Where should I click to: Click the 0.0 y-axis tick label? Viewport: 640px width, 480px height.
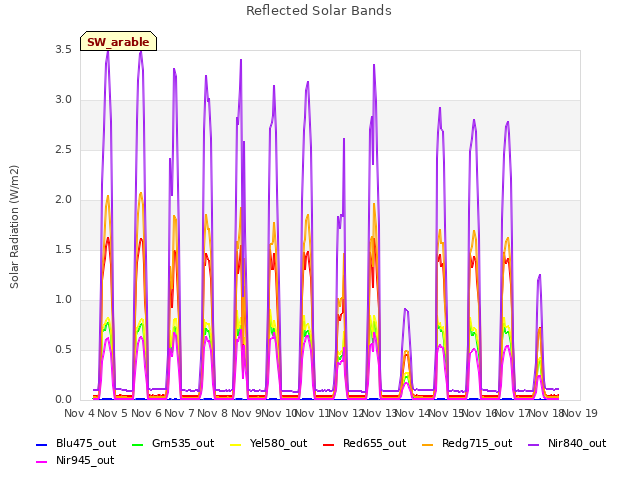click(x=64, y=400)
